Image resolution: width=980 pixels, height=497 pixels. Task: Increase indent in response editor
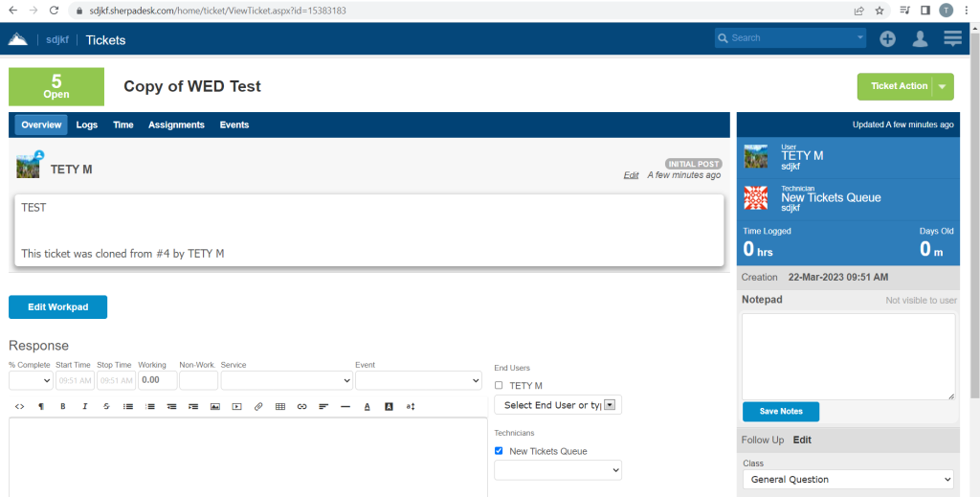point(193,406)
